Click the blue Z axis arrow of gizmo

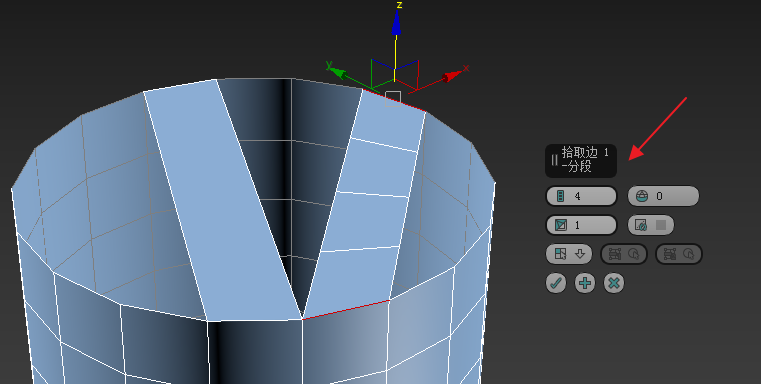coord(396,22)
